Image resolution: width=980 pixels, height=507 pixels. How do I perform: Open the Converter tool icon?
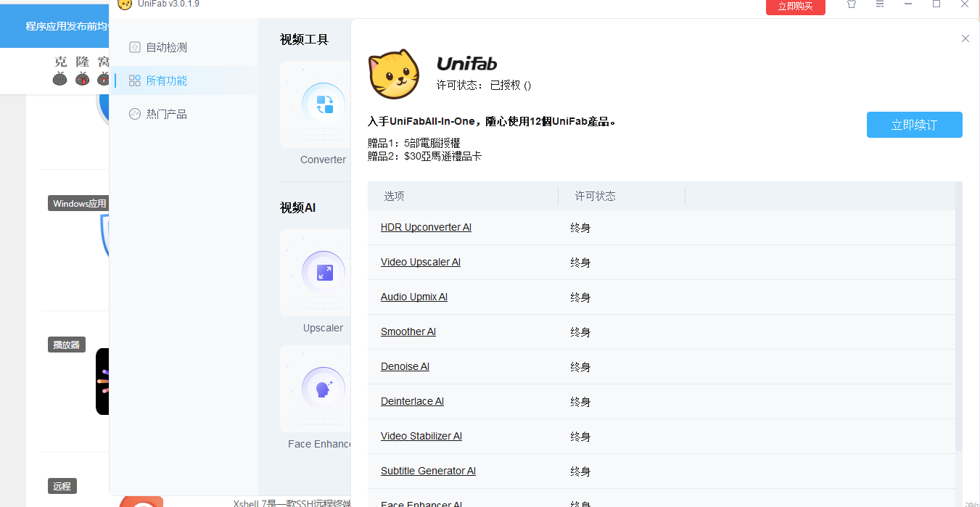coord(324,104)
